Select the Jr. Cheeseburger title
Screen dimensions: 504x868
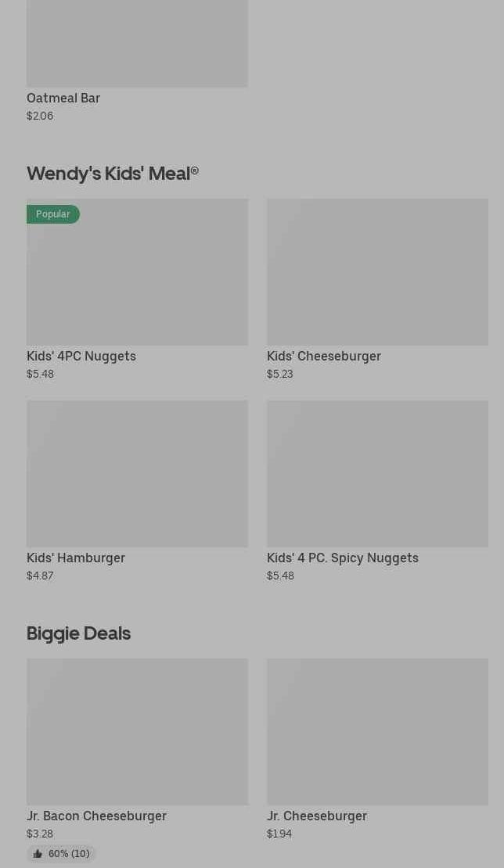pyautogui.click(x=317, y=816)
